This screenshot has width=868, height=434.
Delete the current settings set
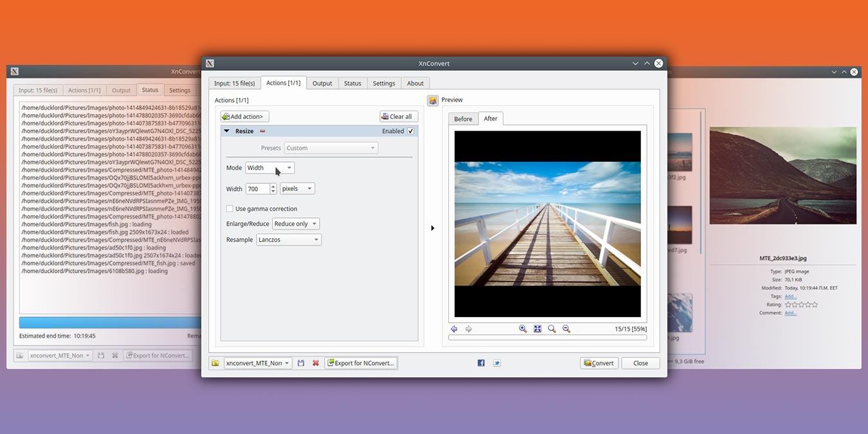[x=315, y=363]
